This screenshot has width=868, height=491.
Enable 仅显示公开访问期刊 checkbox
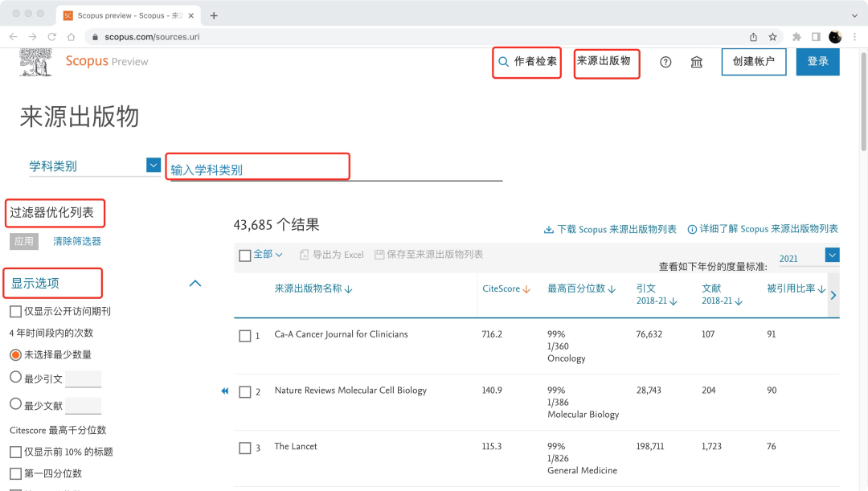[x=14, y=313]
